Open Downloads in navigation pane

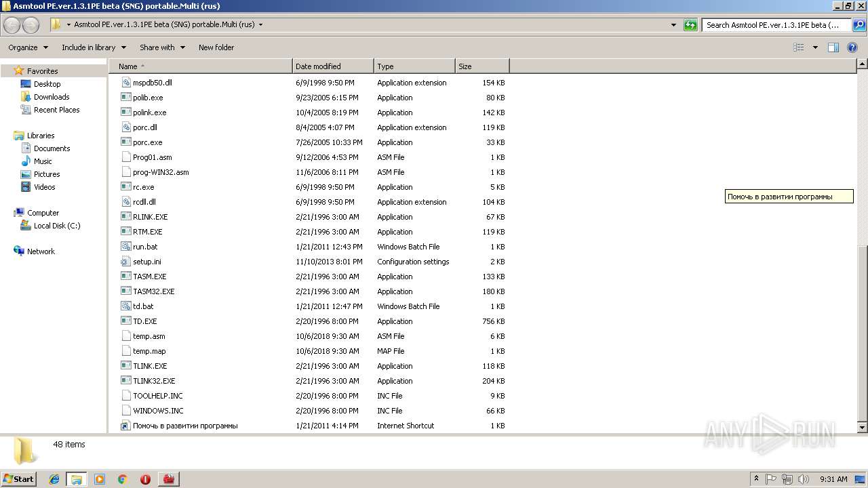pyautogui.click(x=52, y=97)
